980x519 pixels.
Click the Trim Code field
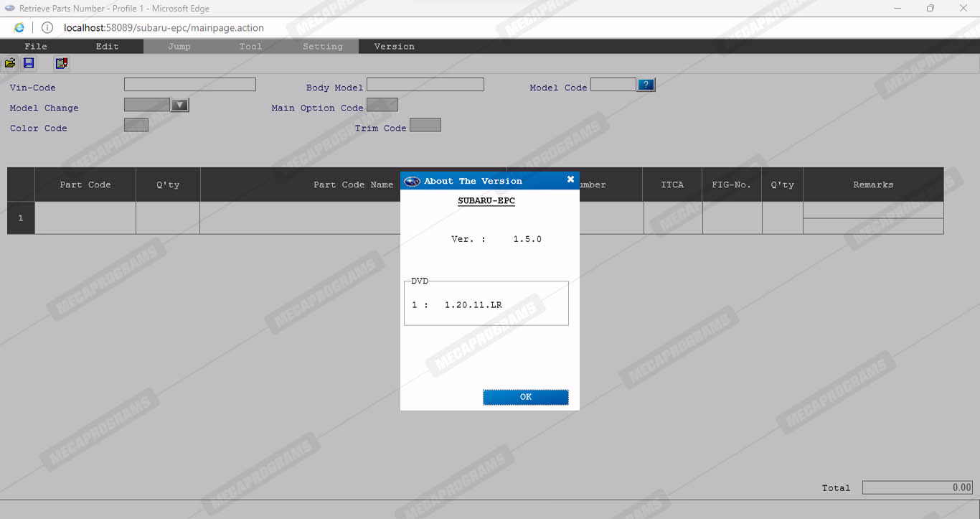(425, 125)
